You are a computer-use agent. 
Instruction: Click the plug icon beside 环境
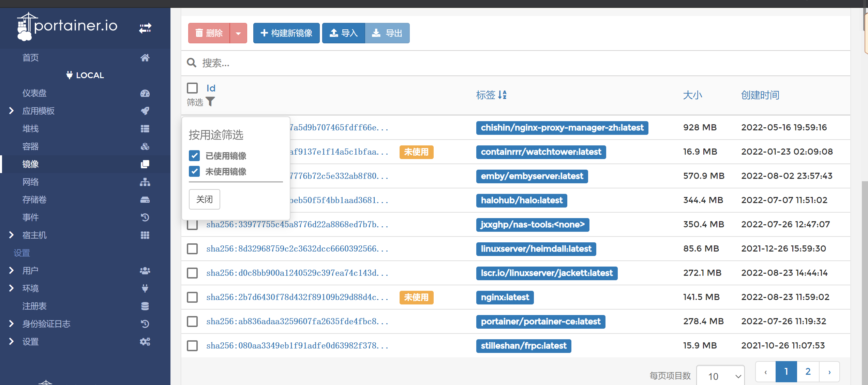point(145,288)
